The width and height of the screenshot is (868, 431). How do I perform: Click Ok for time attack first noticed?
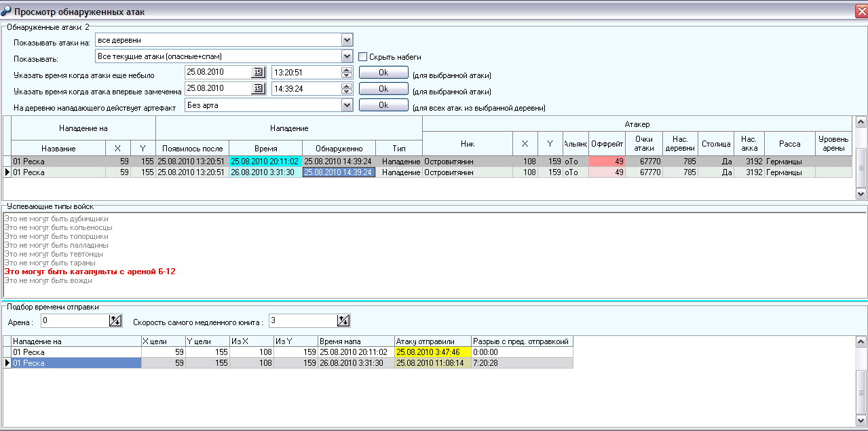pyautogui.click(x=383, y=89)
